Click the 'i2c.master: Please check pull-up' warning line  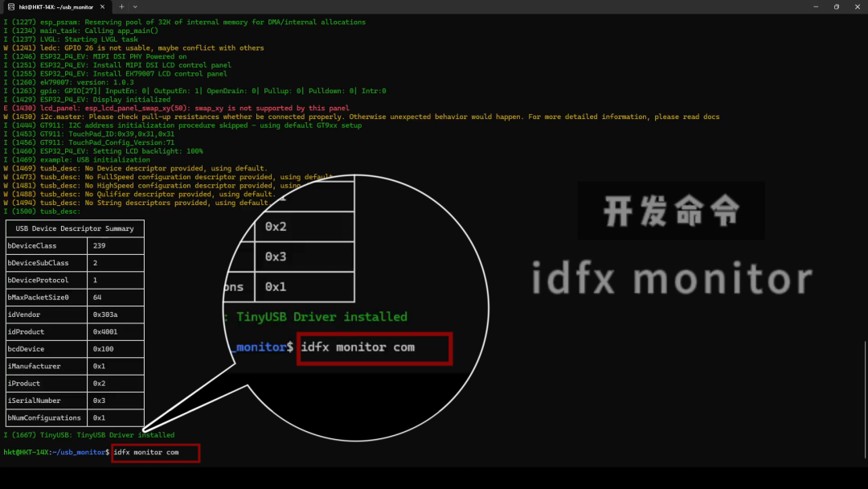coord(362,117)
